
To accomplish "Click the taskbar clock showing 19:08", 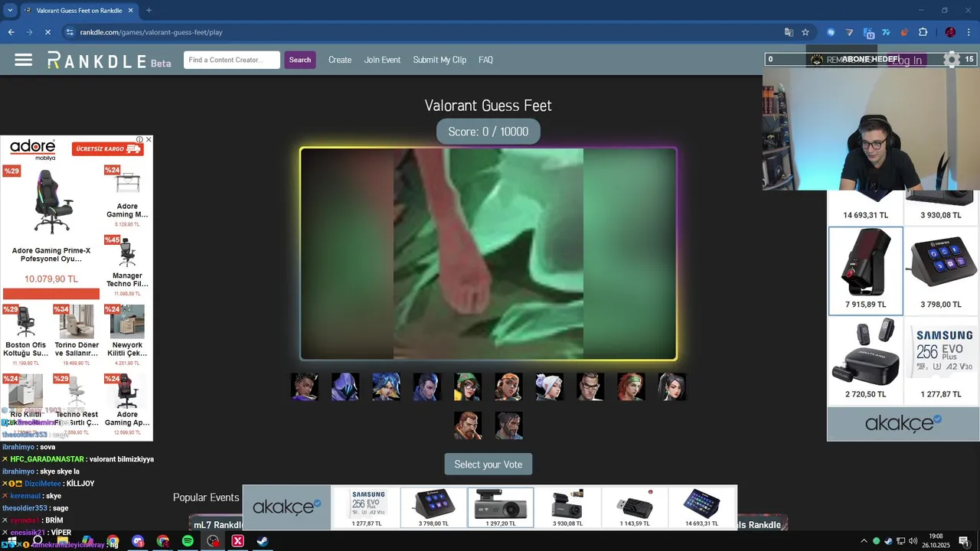I will pyautogui.click(x=936, y=541).
